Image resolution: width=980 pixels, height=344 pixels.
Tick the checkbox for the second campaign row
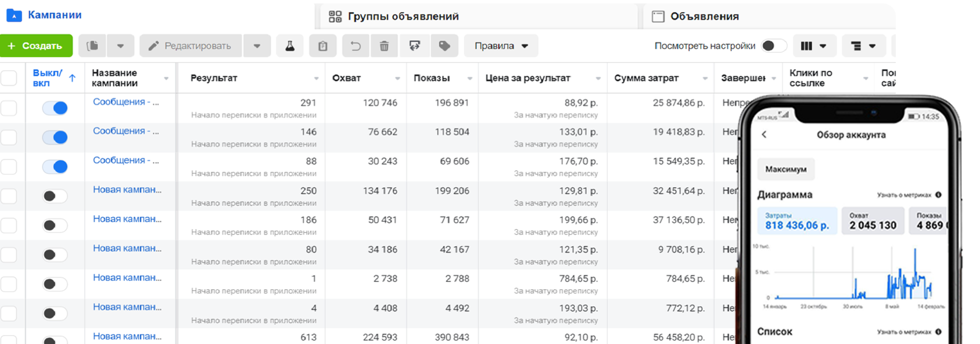(9, 138)
